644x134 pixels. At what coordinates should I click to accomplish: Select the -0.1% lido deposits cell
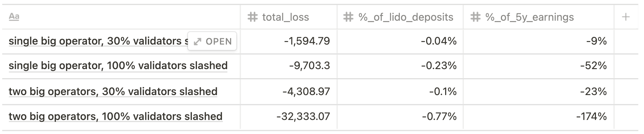click(x=400, y=92)
